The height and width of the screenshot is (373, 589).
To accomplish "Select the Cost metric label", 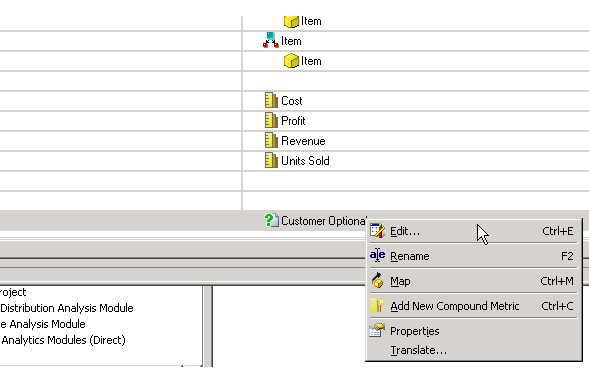I will pos(291,101).
